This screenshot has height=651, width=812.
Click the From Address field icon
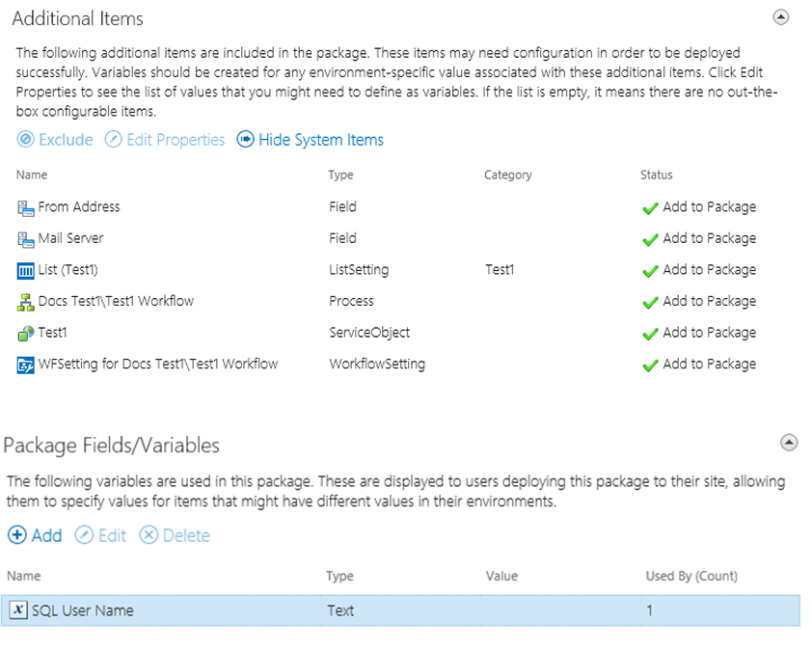click(x=26, y=207)
